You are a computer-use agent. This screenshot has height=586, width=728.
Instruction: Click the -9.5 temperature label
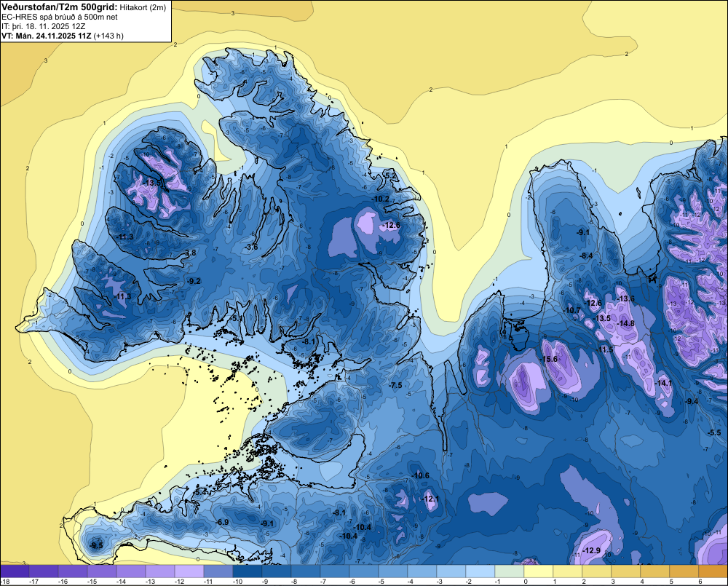point(97,546)
